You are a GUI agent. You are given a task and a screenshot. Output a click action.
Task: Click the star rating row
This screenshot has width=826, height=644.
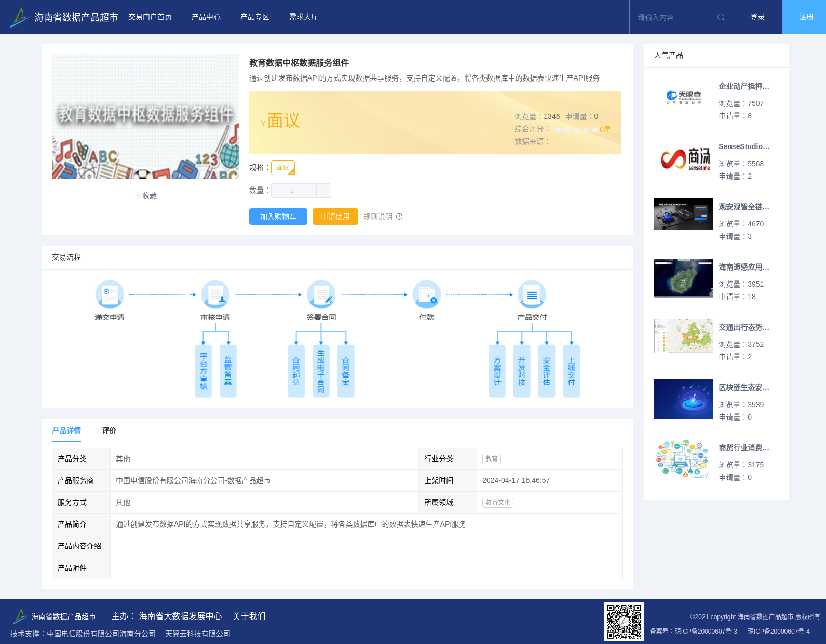[576, 129]
